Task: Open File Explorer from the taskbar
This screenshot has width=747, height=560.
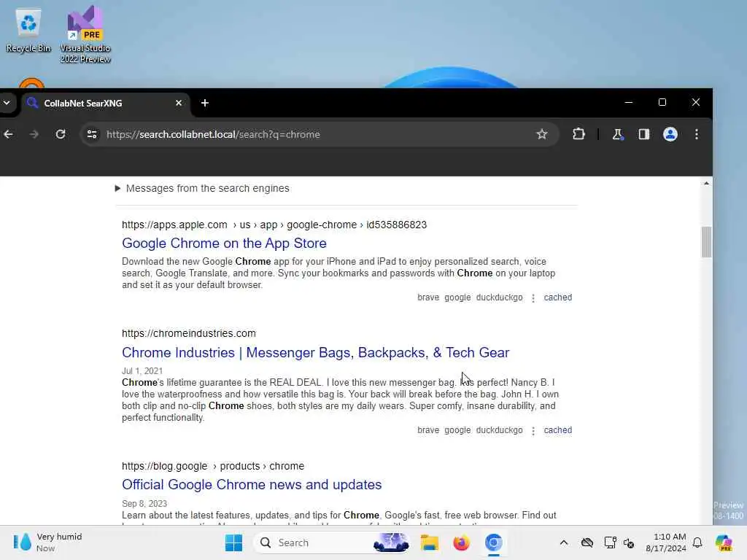Action: click(x=429, y=542)
